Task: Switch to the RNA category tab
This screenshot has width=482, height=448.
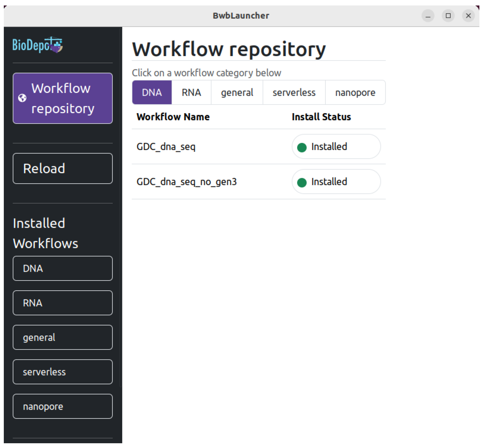Action: [191, 93]
